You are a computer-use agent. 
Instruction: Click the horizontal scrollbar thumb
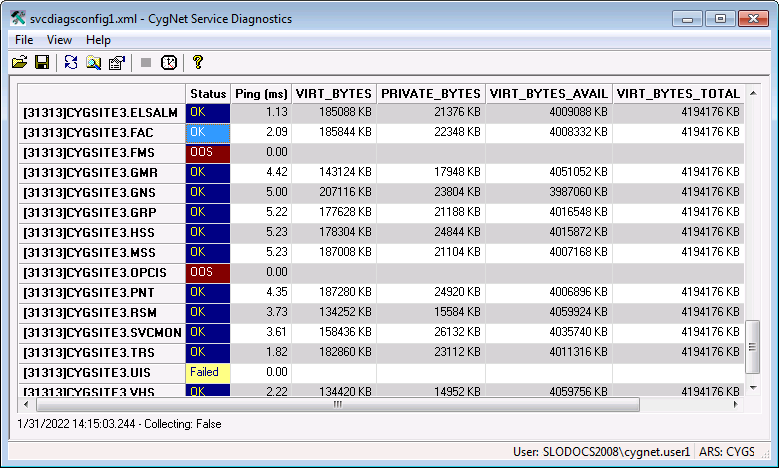[338, 405]
